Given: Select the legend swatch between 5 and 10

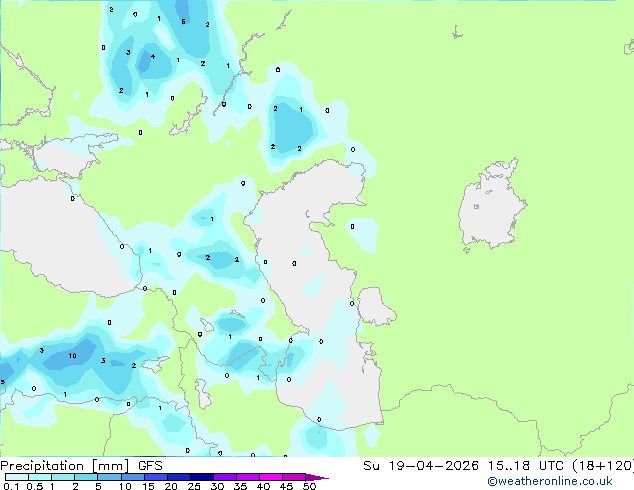Looking at the screenshot, I should pos(109,477).
